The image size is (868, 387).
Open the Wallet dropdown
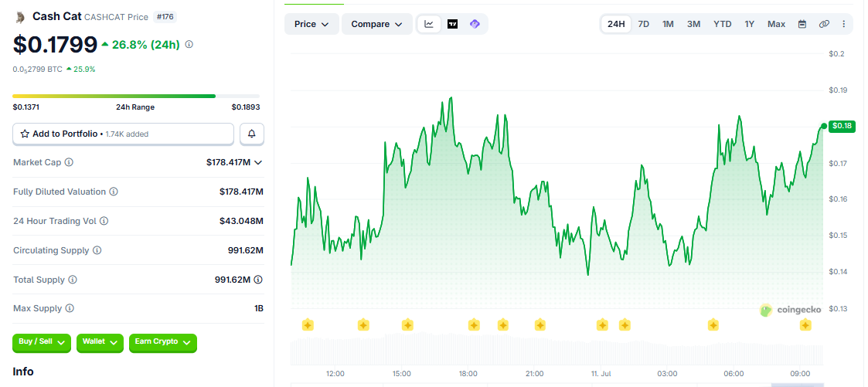point(100,343)
